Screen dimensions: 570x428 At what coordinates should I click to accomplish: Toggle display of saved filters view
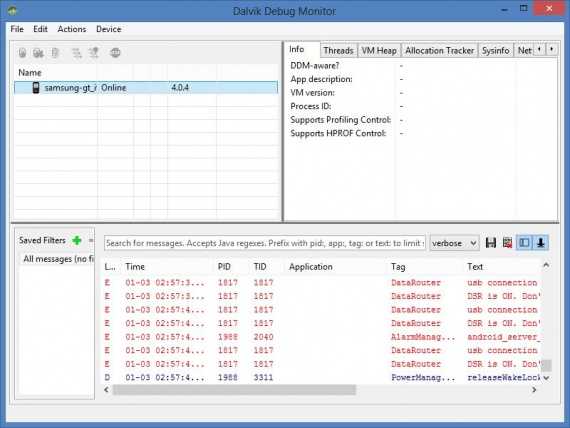coord(524,243)
